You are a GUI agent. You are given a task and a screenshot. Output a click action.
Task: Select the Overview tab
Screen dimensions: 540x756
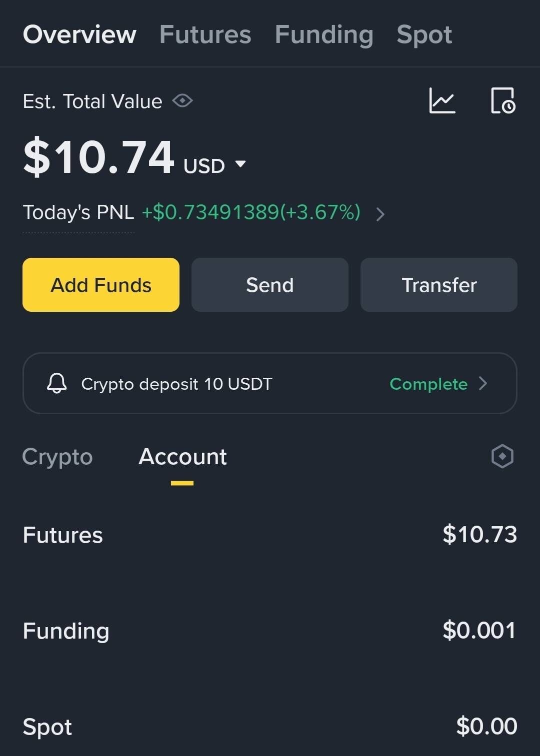click(79, 35)
